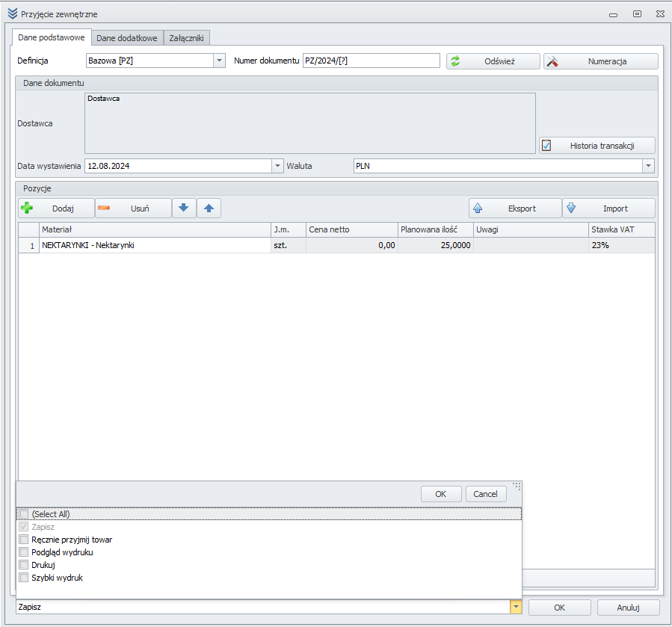
Task: Move position up with blue arrow
Action: [209, 209]
